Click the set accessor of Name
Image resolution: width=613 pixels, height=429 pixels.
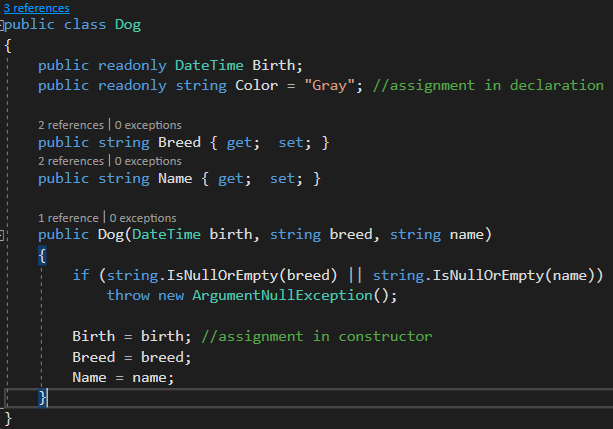(282, 179)
